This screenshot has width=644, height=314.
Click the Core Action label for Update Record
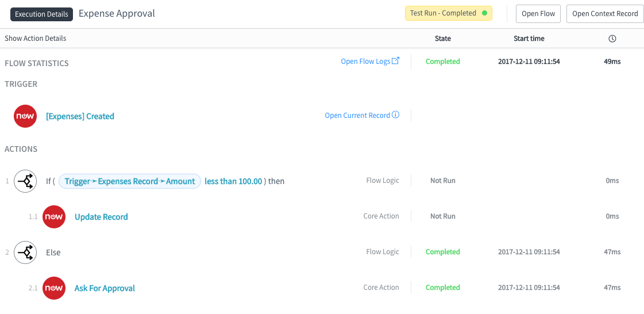tap(381, 216)
